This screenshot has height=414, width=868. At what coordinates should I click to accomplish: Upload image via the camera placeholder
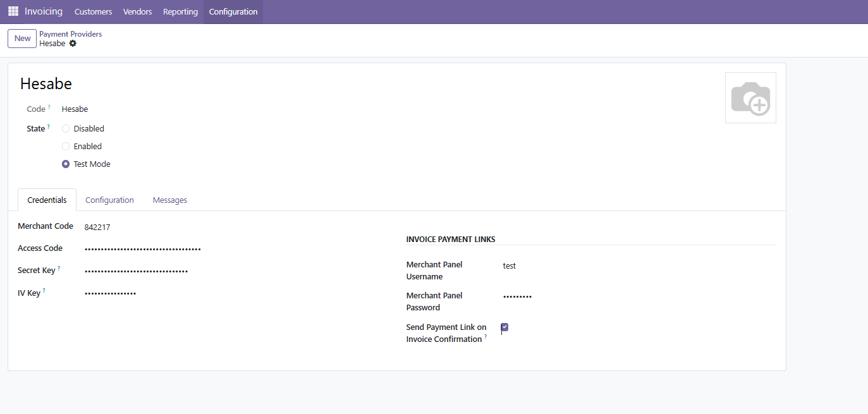tap(750, 97)
